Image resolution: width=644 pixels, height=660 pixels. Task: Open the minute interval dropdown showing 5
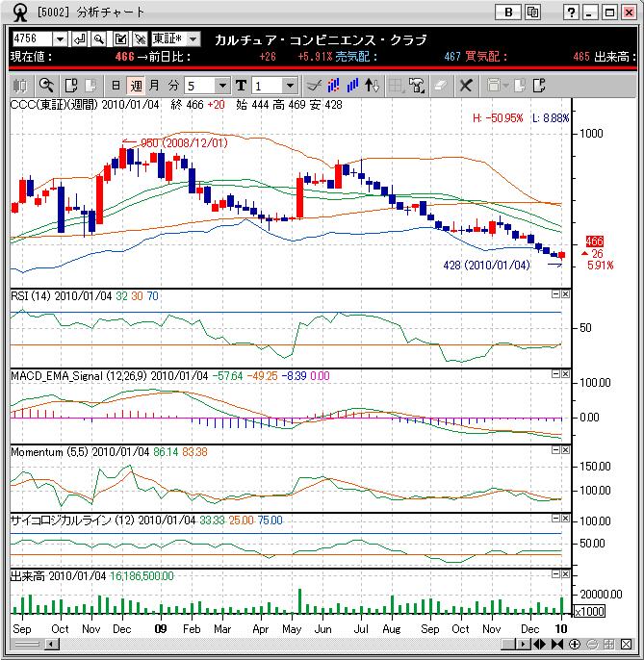click(222, 86)
